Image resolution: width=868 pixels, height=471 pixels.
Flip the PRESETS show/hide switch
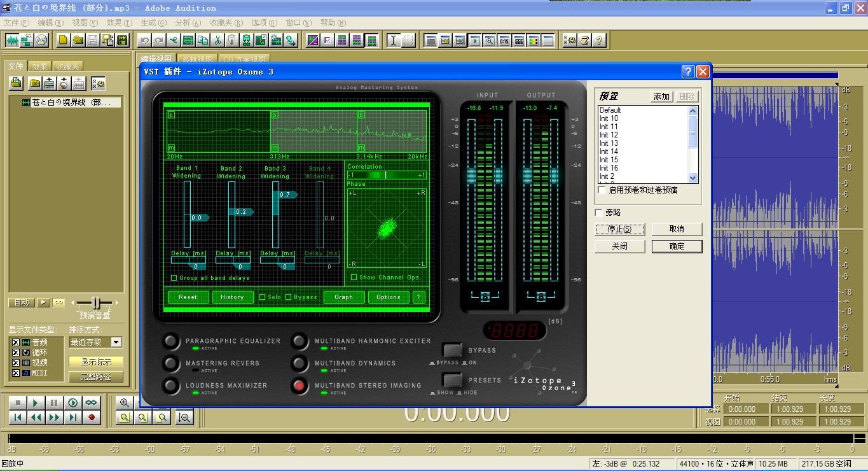[452, 381]
